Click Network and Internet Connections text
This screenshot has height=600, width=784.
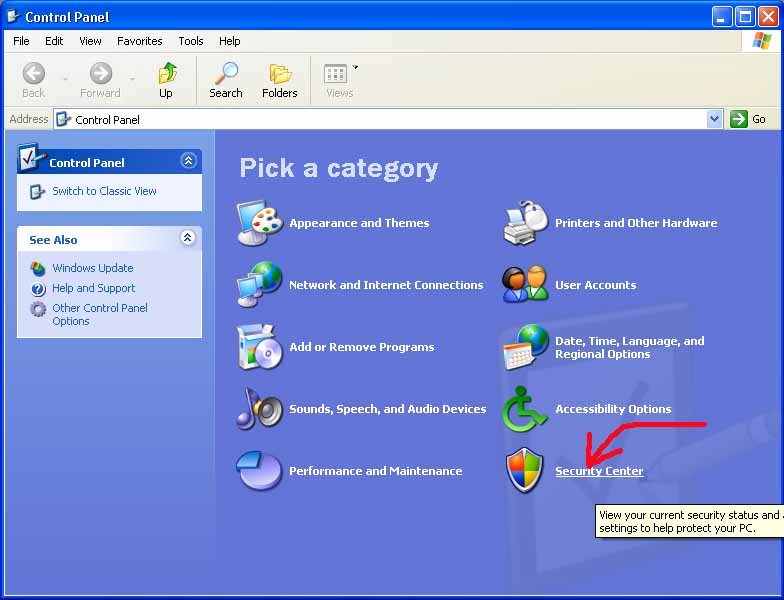point(386,285)
